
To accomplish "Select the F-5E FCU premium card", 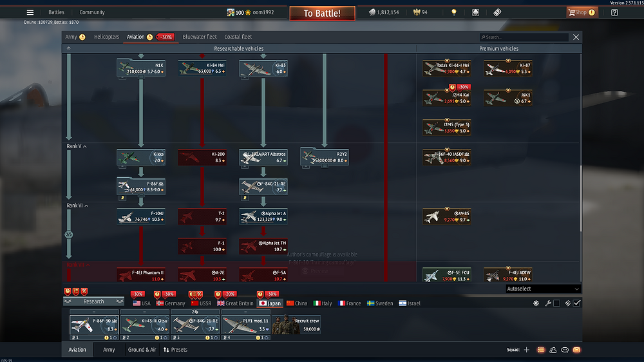I will coord(447,275).
